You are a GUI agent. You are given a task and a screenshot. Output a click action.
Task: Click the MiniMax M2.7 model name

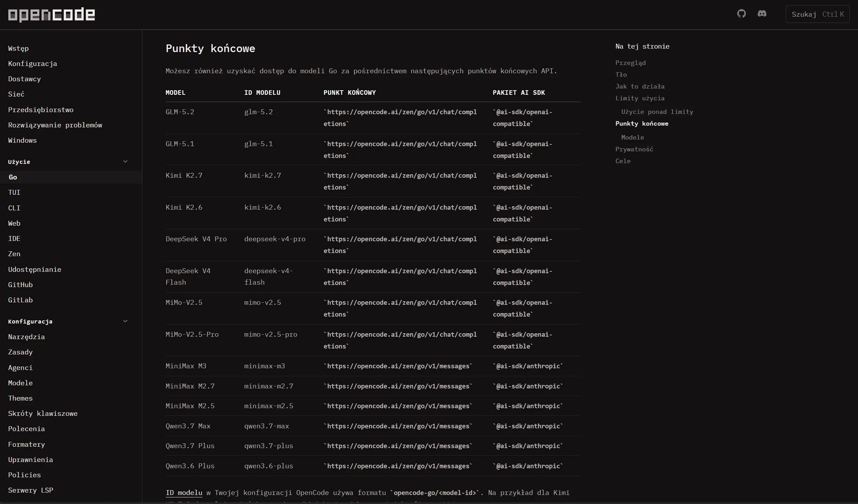point(190,386)
